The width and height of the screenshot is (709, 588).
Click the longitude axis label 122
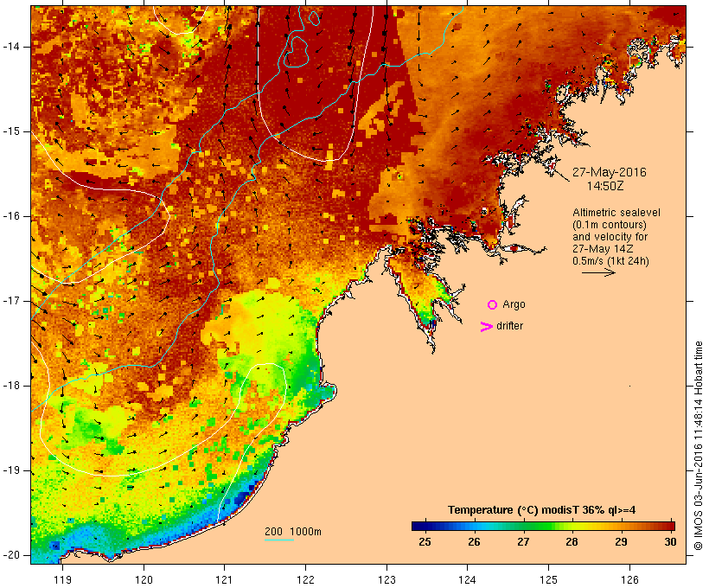tap(305, 579)
